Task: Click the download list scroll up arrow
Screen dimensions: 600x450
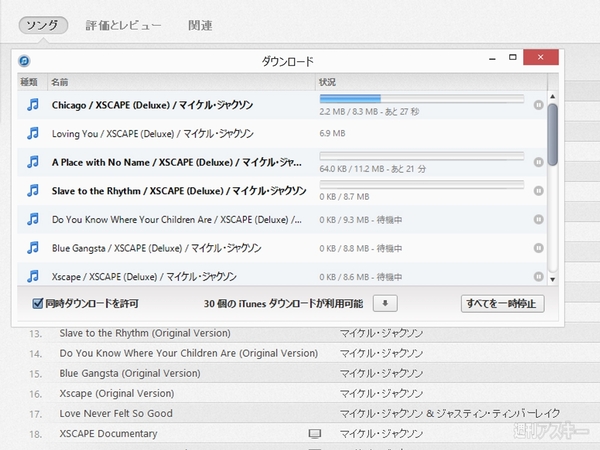Action: [x=552, y=96]
